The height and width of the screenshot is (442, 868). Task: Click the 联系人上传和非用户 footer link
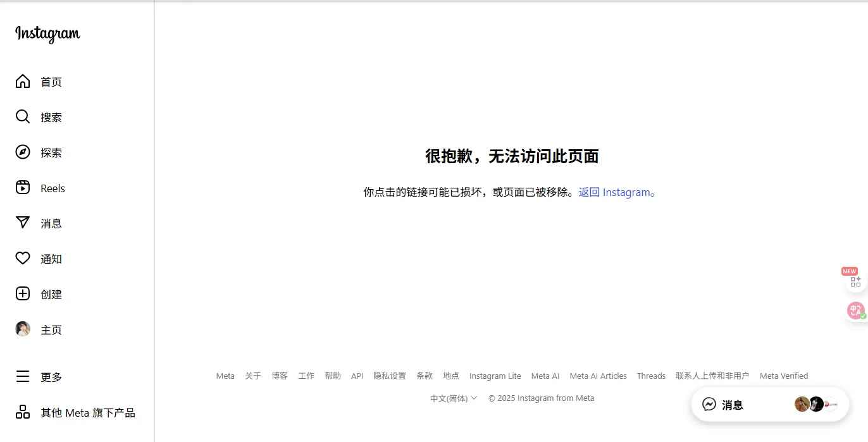coord(712,376)
